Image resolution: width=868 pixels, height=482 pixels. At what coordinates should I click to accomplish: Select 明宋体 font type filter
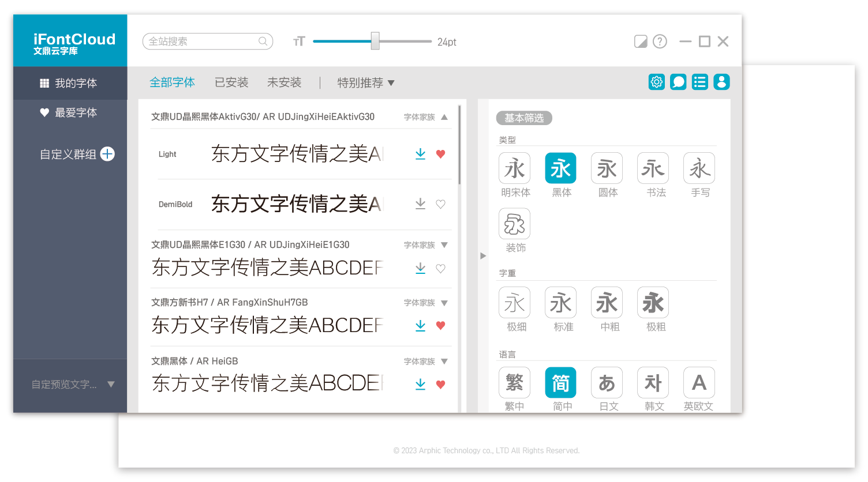pos(515,168)
